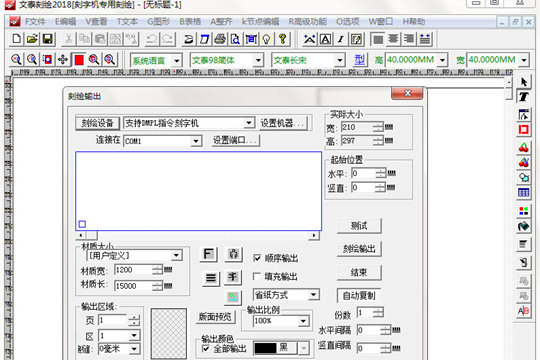Select the arrow pointer tool

pos(524,82)
